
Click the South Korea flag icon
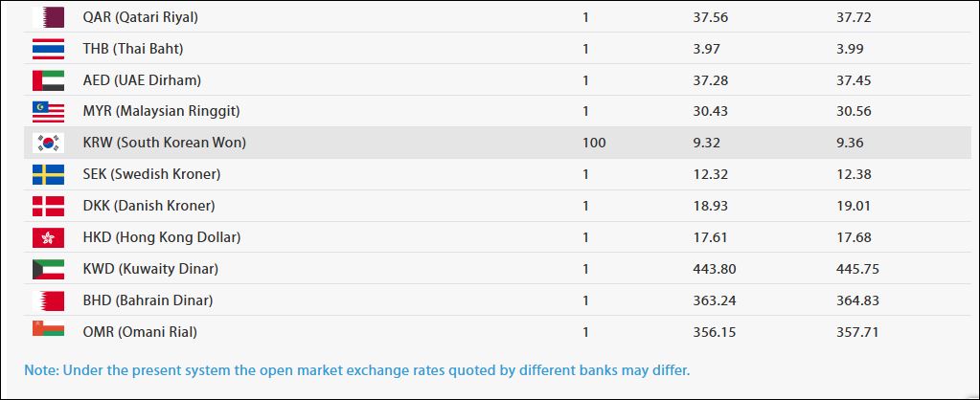click(48, 144)
